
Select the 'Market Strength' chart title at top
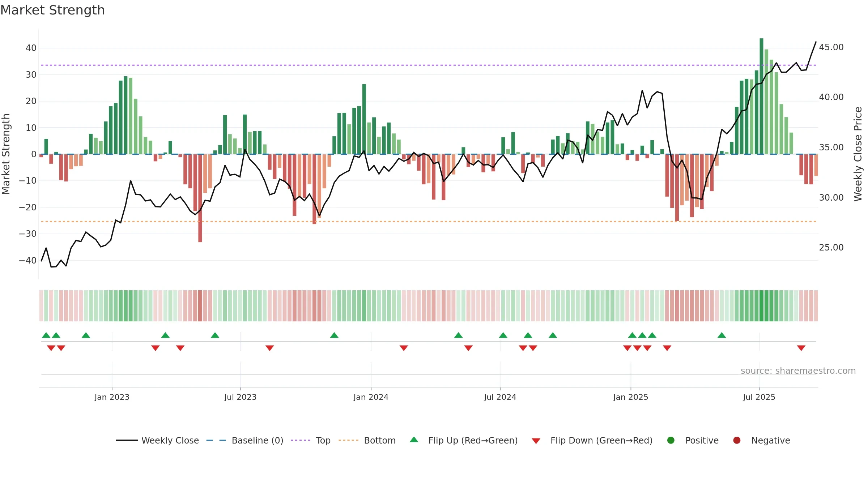point(52,10)
